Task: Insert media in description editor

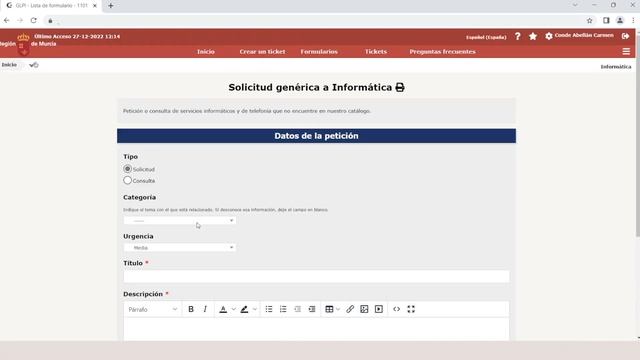Action: (x=379, y=309)
